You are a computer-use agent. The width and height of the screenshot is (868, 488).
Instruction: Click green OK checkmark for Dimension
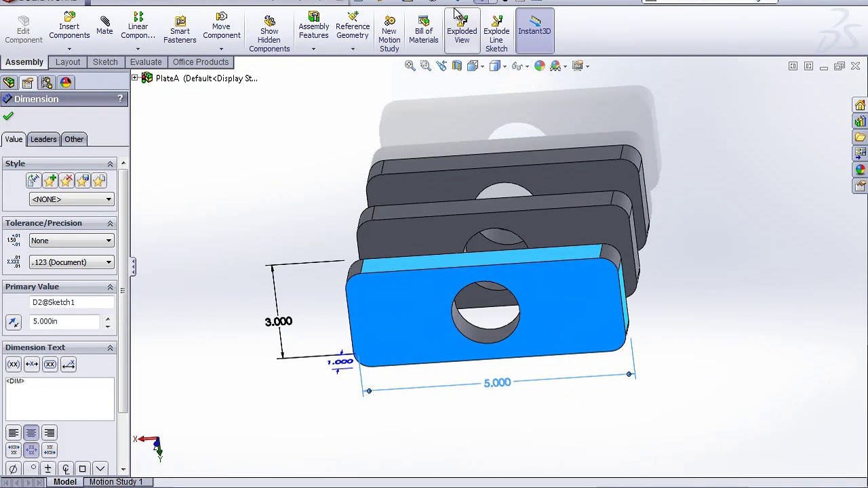coord(8,116)
